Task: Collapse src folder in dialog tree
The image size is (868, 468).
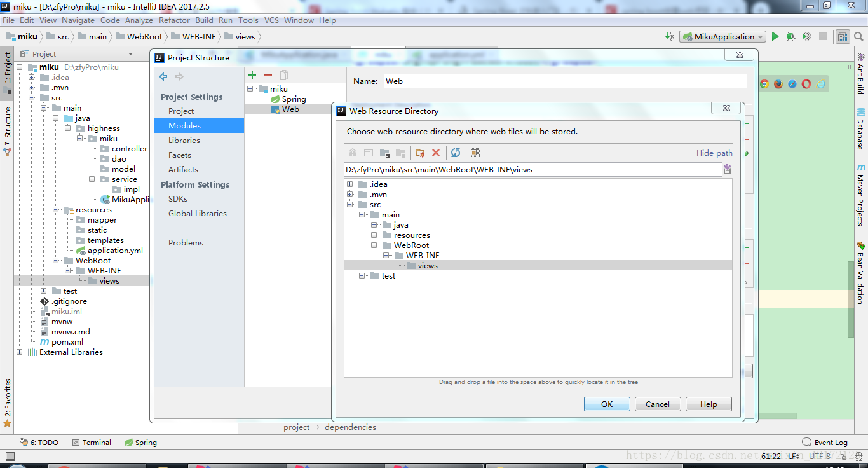Action: [x=350, y=205]
